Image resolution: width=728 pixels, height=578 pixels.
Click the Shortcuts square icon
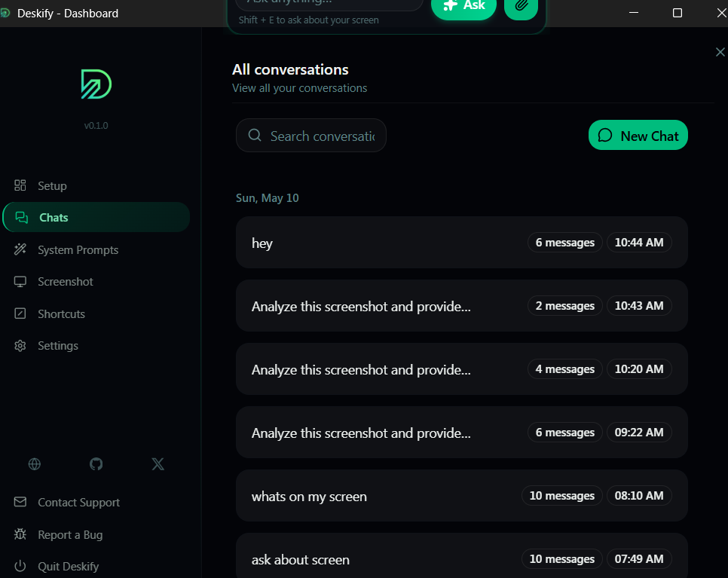[x=20, y=313]
